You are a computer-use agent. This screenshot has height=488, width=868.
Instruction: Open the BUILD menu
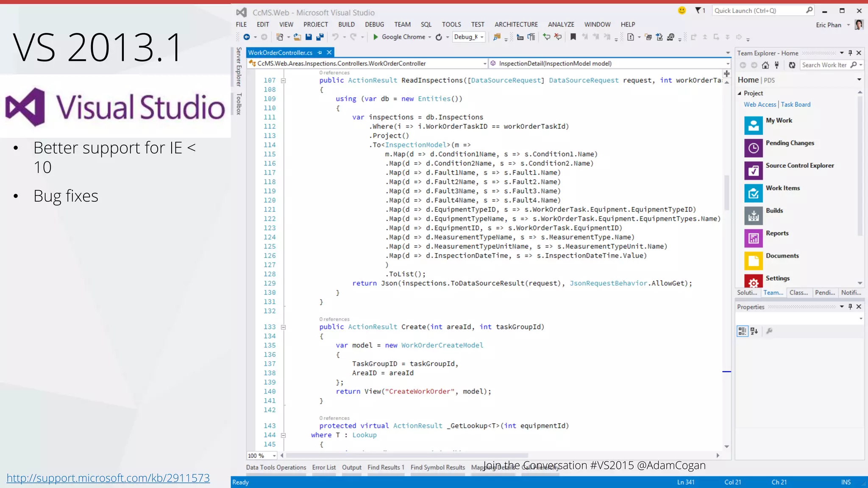point(346,25)
